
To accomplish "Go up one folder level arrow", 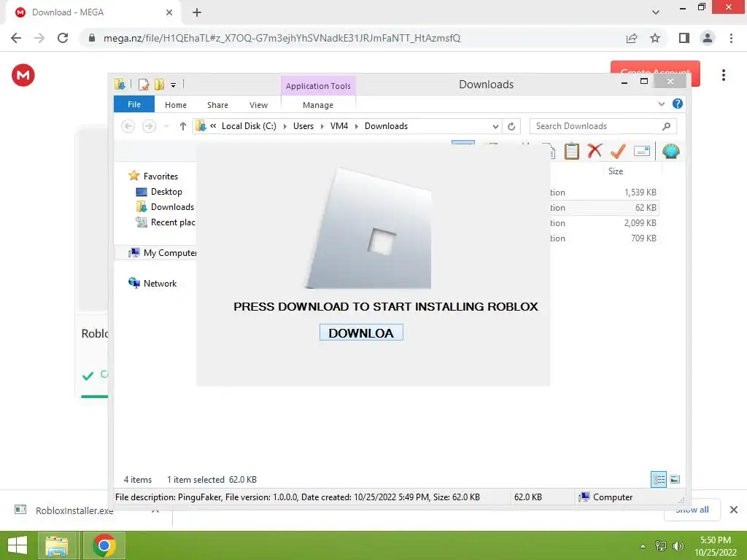I will pos(182,126).
